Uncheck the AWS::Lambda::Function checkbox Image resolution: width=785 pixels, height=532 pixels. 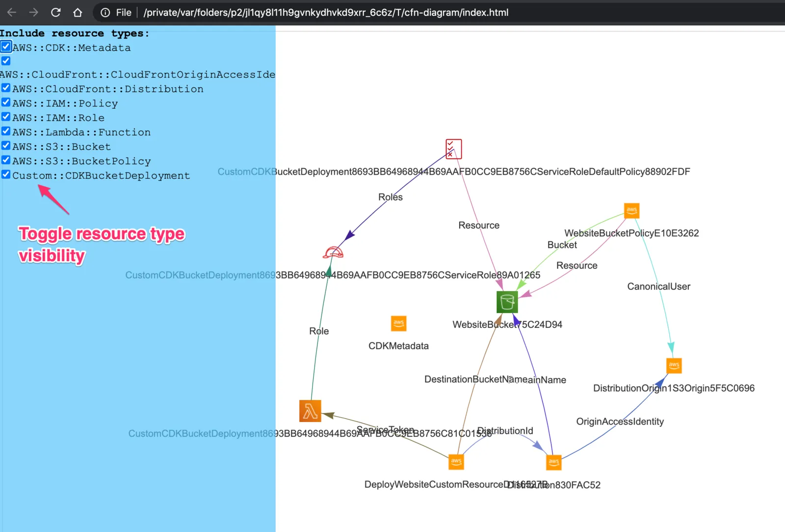[x=6, y=131]
